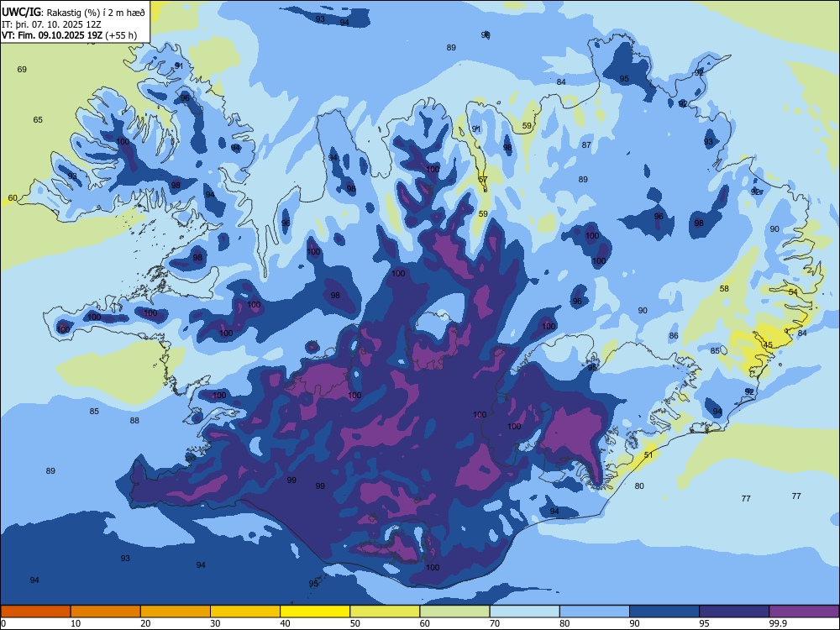
Task: Click the purple above-99.9 legend swatch
Action: coord(804,612)
